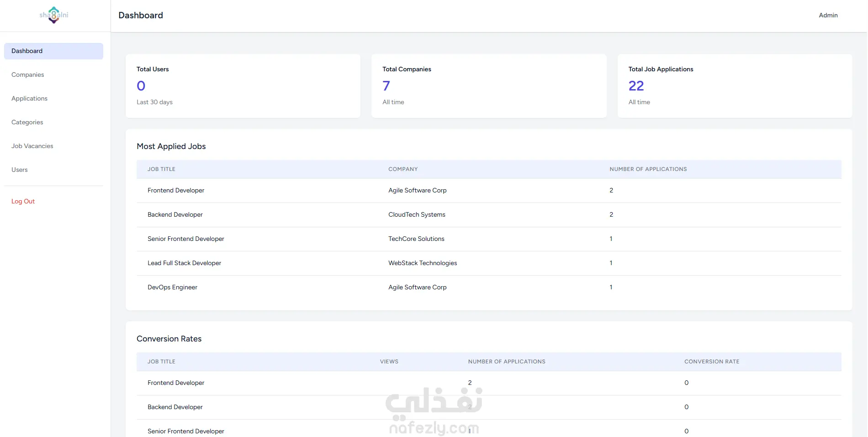Click the Total Users card
The width and height of the screenshot is (868, 437).
(x=243, y=86)
